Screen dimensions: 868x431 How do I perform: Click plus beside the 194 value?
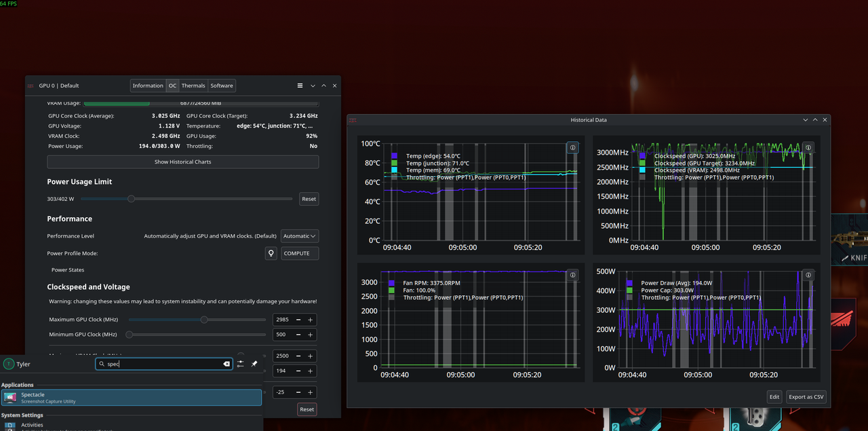click(311, 371)
